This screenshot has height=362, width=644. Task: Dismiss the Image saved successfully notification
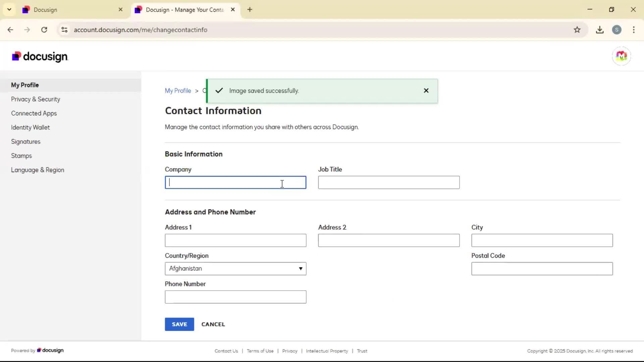[x=426, y=90]
